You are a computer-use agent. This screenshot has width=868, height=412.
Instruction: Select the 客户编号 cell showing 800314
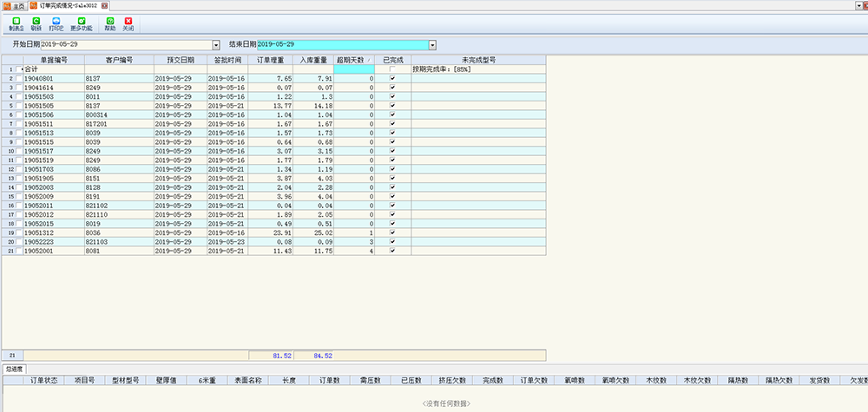118,114
